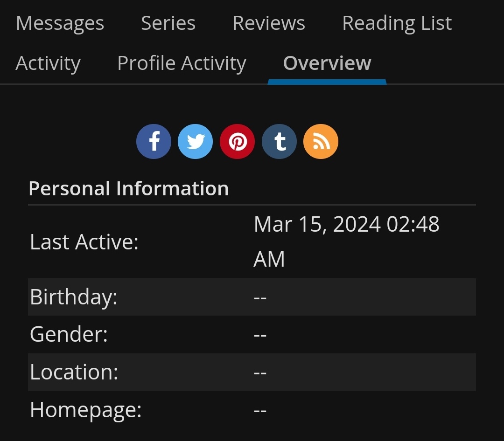Open the Profile Activity tab
The width and height of the screenshot is (504, 441).
[x=182, y=63]
